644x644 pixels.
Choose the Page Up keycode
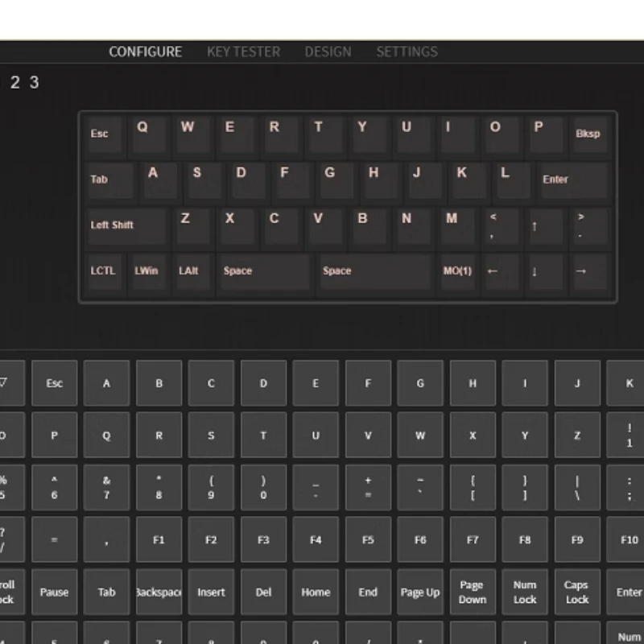(420, 592)
